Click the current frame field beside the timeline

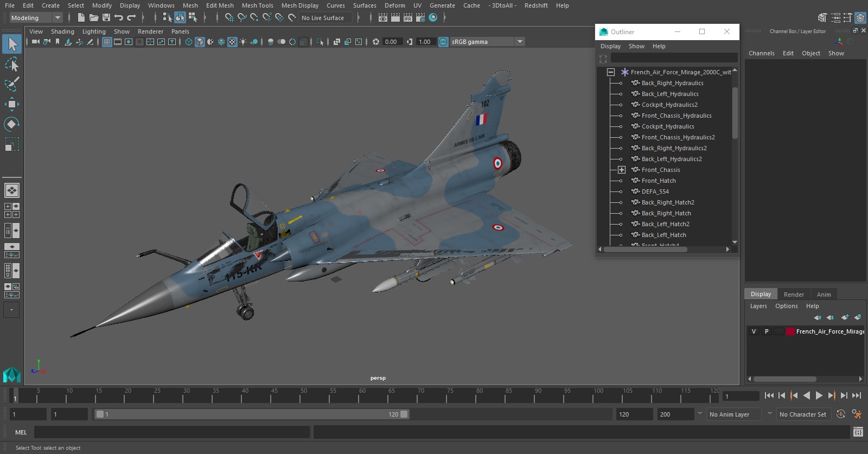tap(741, 396)
